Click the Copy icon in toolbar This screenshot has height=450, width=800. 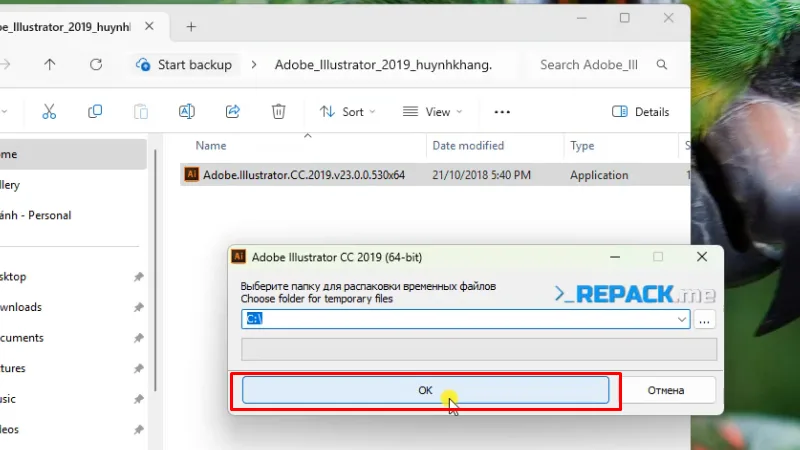click(x=95, y=112)
